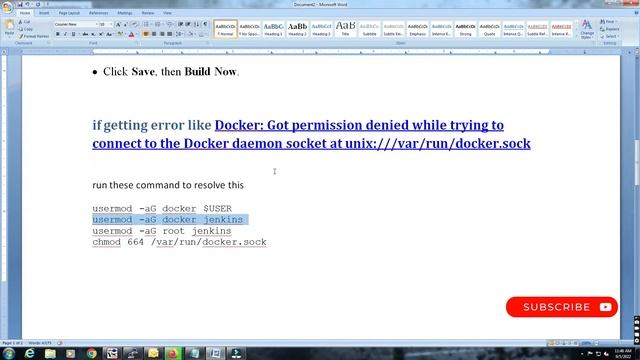The image size is (640, 360).
Task: Clear formatting from selection
Action: tap(134, 24)
